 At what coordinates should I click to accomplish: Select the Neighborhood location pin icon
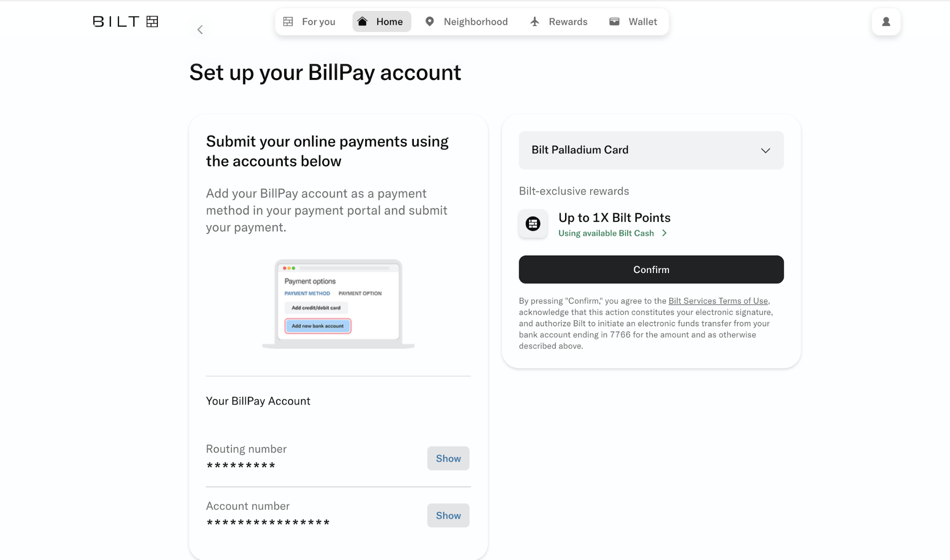pyautogui.click(x=430, y=21)
